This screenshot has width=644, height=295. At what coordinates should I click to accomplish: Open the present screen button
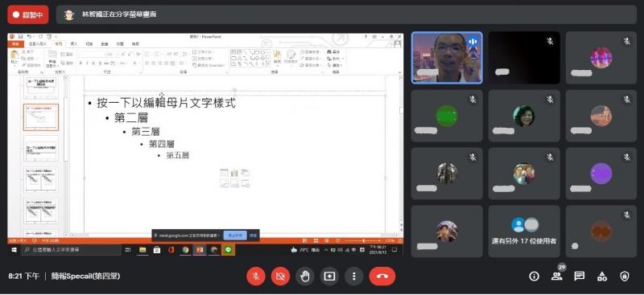(x=329, y=277)
